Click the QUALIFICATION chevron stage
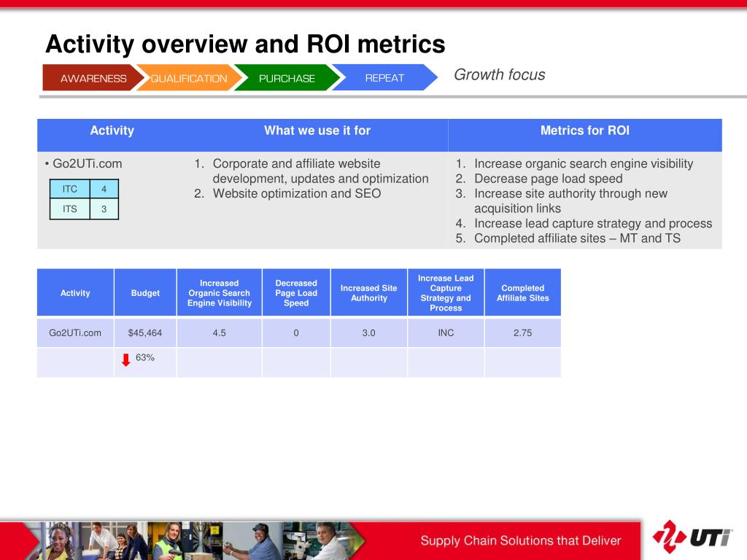 click(x=189, y=77)
